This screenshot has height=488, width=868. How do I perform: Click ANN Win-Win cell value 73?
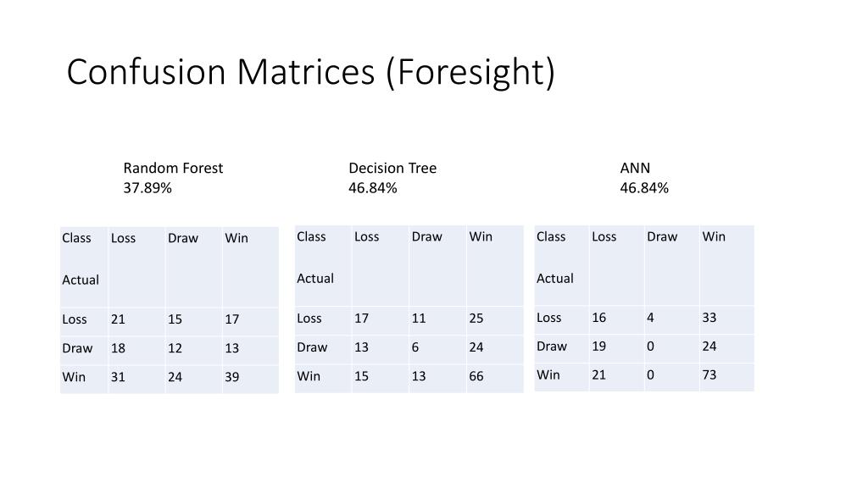709,375
